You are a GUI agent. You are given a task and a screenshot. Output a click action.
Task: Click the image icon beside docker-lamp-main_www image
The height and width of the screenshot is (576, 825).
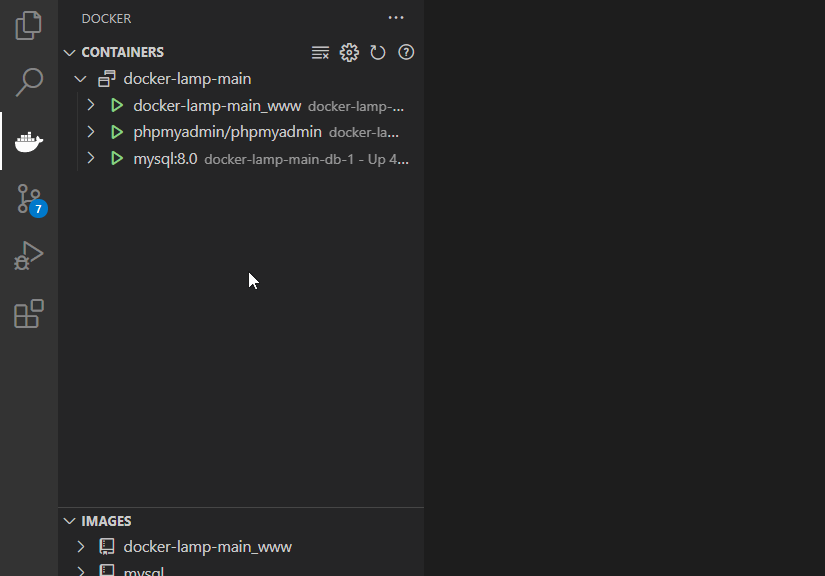[107, 547]
